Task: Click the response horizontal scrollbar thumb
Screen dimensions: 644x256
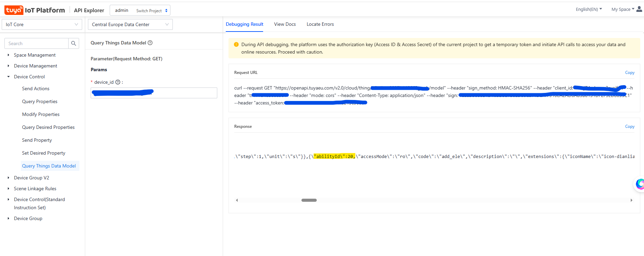Action: pos(309,200)
